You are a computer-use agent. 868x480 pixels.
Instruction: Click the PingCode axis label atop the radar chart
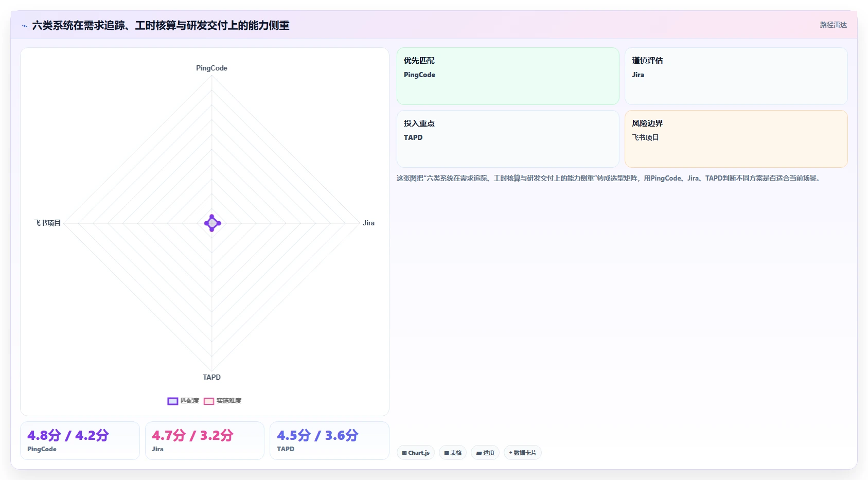tap(211, 68)
